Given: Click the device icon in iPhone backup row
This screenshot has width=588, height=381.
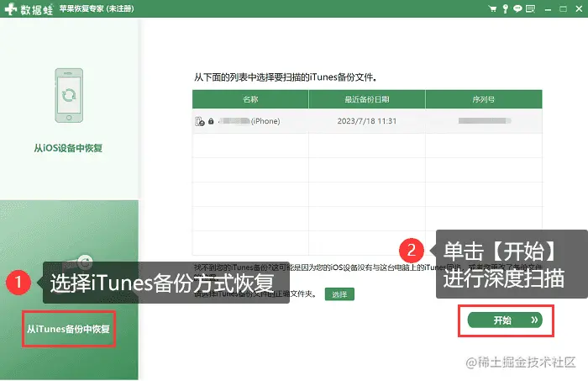Looking at the screenshot, I should pyautogui.click(x=200, y=121).
